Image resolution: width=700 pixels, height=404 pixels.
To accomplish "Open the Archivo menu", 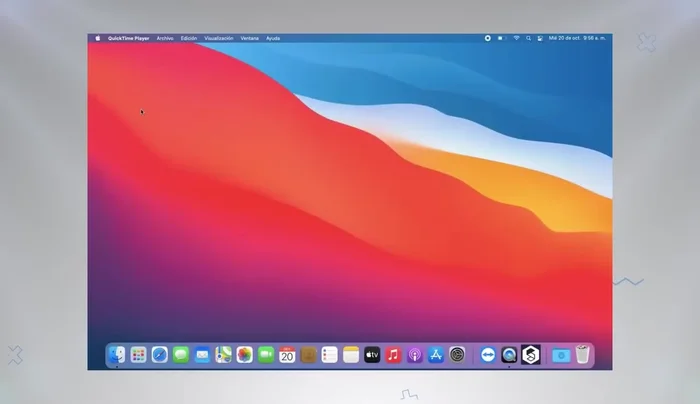I will click(x=165, y=38).
